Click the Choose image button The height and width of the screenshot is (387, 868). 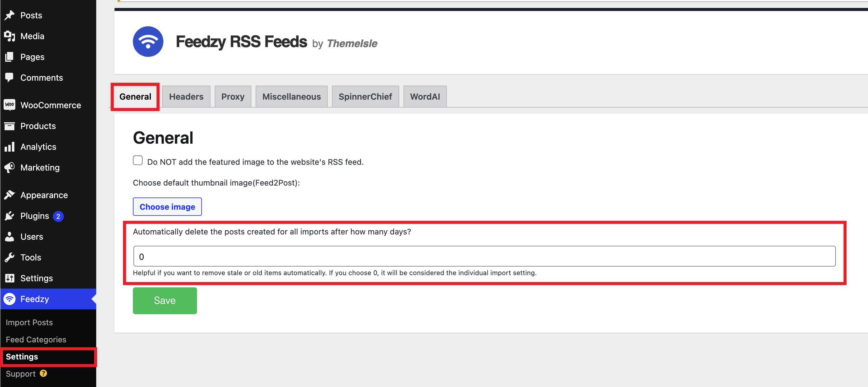tap(167, 207)
